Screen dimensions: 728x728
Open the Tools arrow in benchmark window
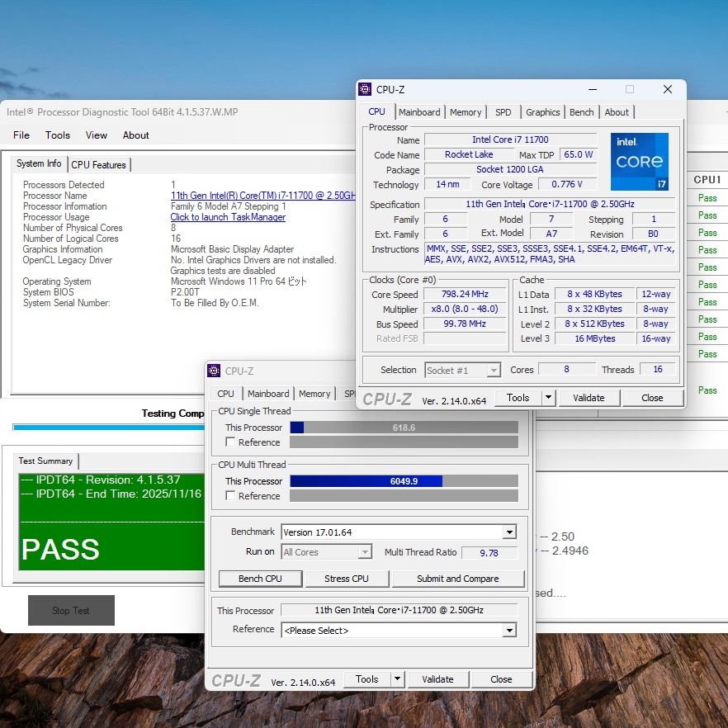click(x=397, y=679)
